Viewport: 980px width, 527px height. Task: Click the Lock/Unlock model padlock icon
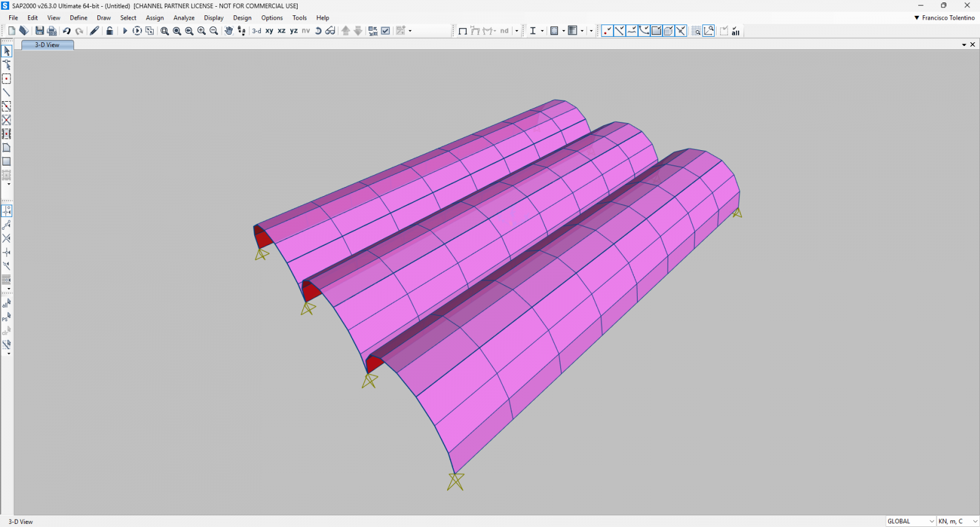110,31
